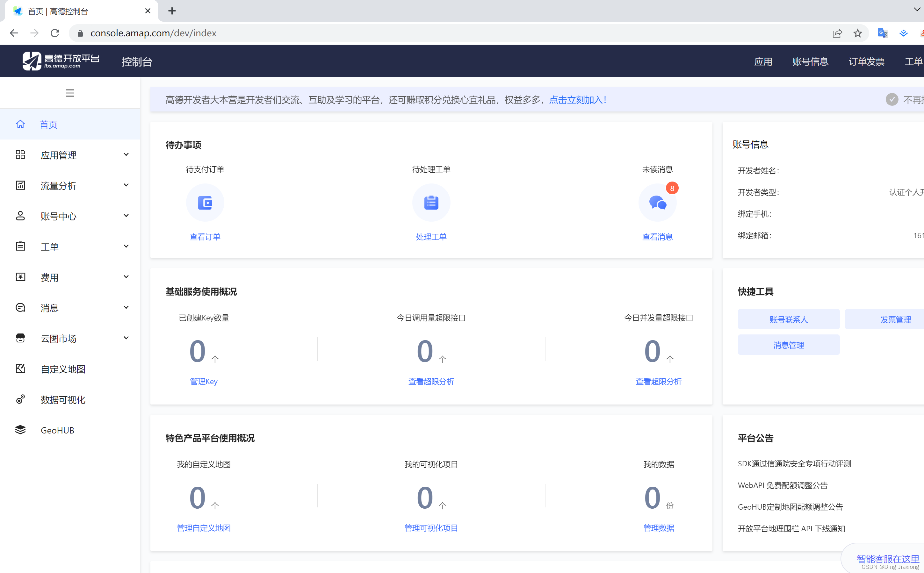Expand the 流量分析 menu chevron
924x573 pixels.
pos(126,185)
